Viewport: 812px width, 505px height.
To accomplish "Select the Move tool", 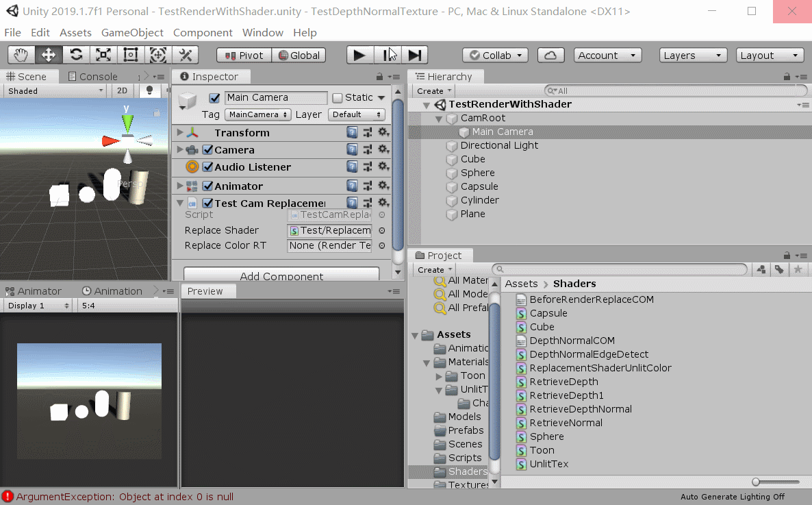I will click(49, 55).
